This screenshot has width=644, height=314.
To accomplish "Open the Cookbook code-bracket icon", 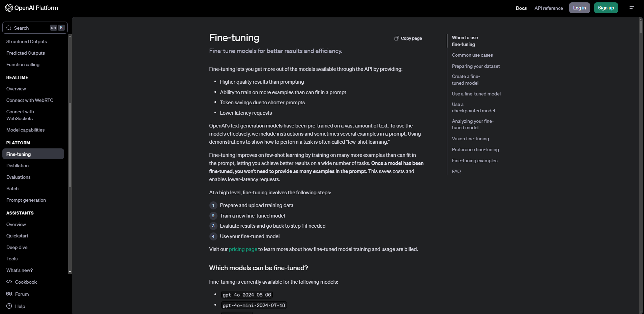I will (x=9, y=282).
